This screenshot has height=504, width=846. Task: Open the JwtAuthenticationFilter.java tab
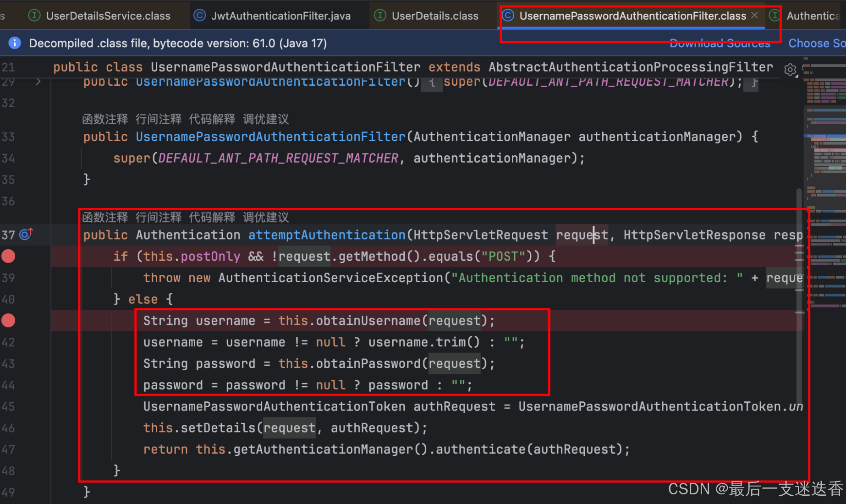point(272,16)
